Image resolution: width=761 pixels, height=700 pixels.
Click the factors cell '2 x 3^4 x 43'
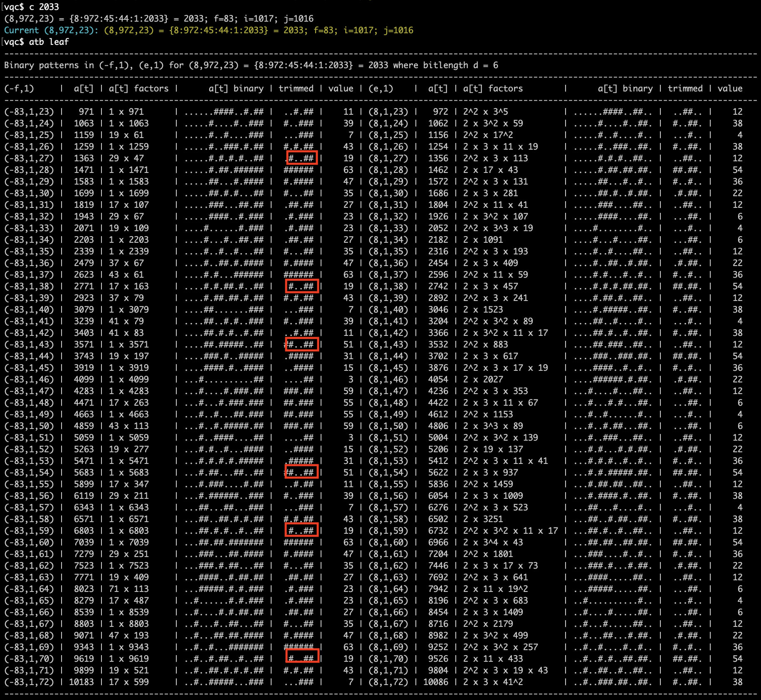tap(493, 542)
